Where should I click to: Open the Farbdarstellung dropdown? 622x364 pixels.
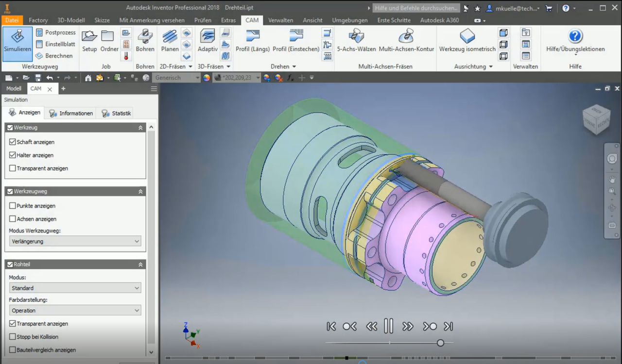click(x=75, y=310)
